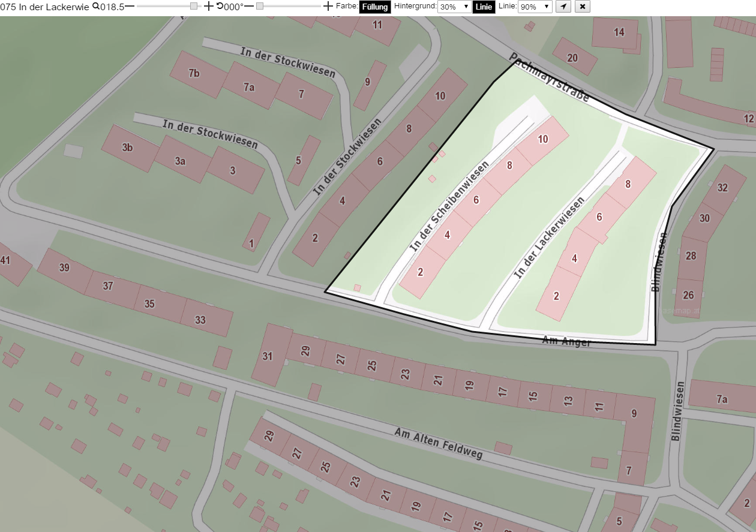
Task: Click the locate arrow button
Action: coord(563,7)
